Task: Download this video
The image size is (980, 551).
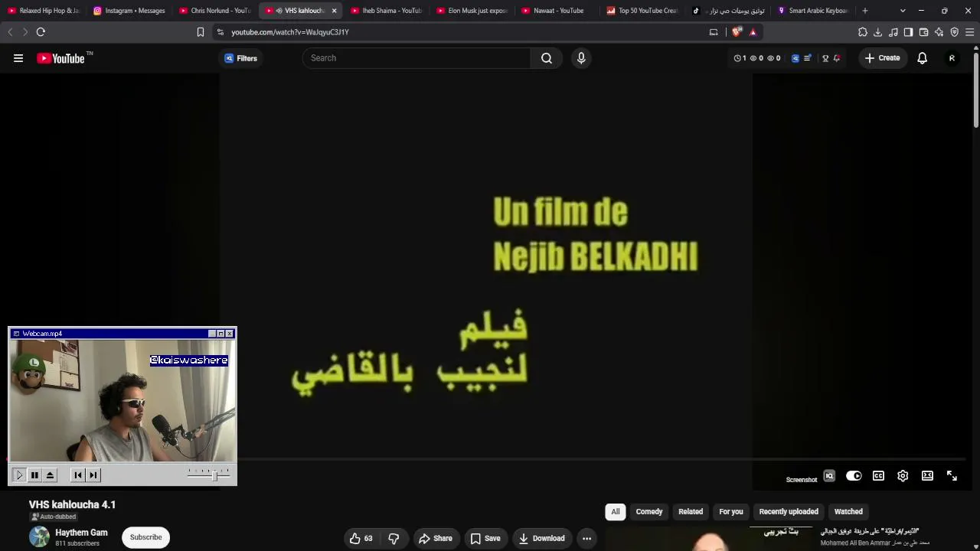Action: click(542, 539)
